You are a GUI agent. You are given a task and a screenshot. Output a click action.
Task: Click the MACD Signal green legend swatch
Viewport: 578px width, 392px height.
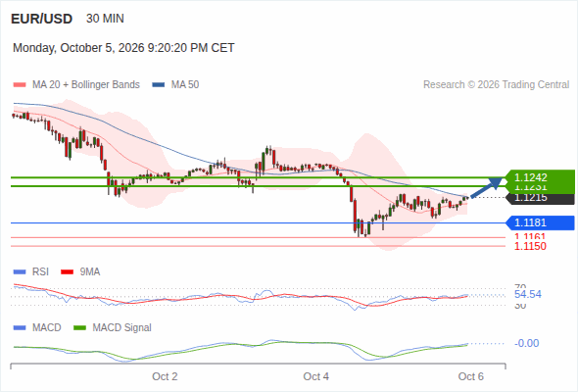pos(79,328)
